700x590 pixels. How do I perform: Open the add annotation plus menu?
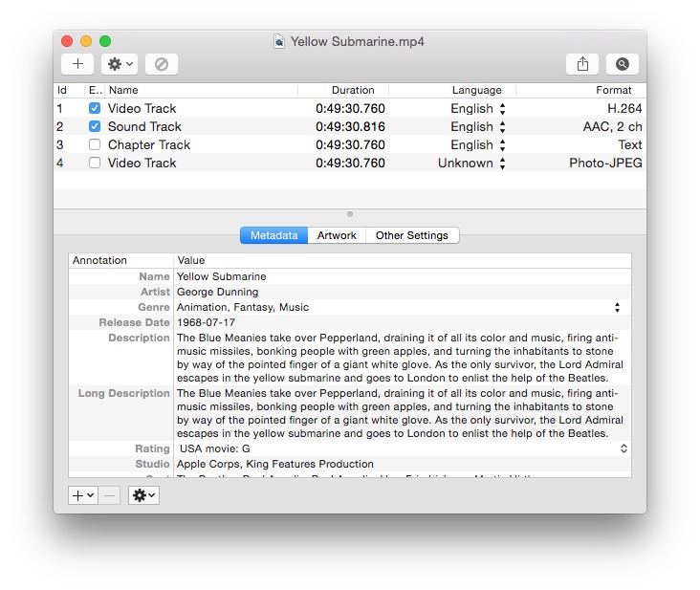point(82,495)
